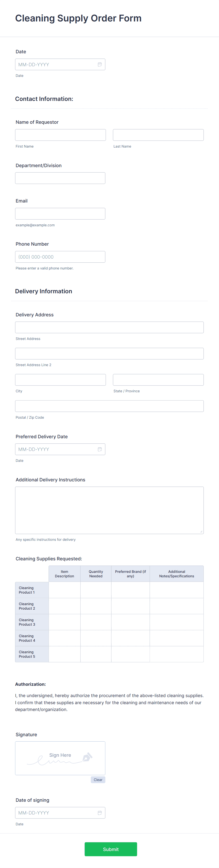
Task: Click Item Description cell for Cleaning Product 1
Action: point(64,590)
